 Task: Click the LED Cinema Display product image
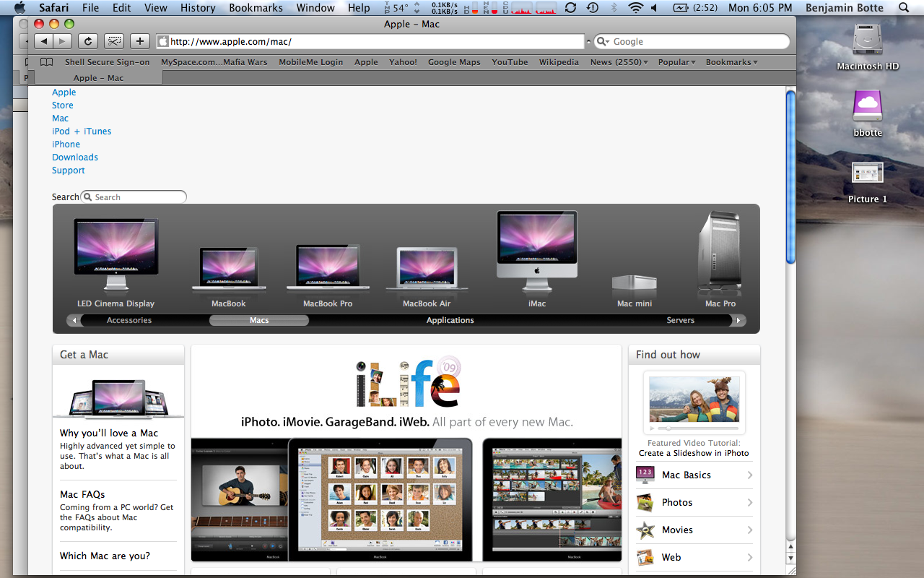115,255
